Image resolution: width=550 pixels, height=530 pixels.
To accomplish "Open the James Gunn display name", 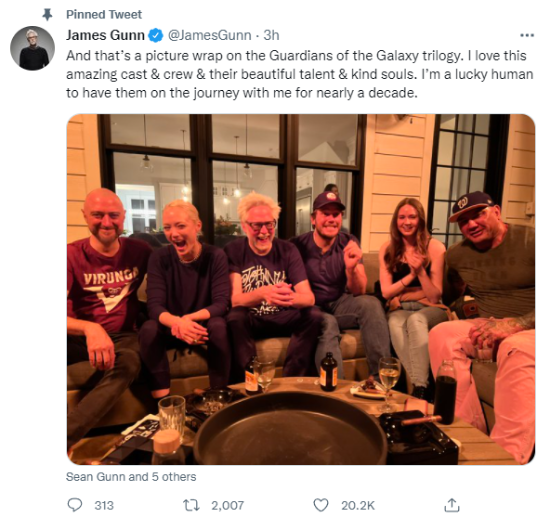I will pyautogui.click(x=105, y=35).
